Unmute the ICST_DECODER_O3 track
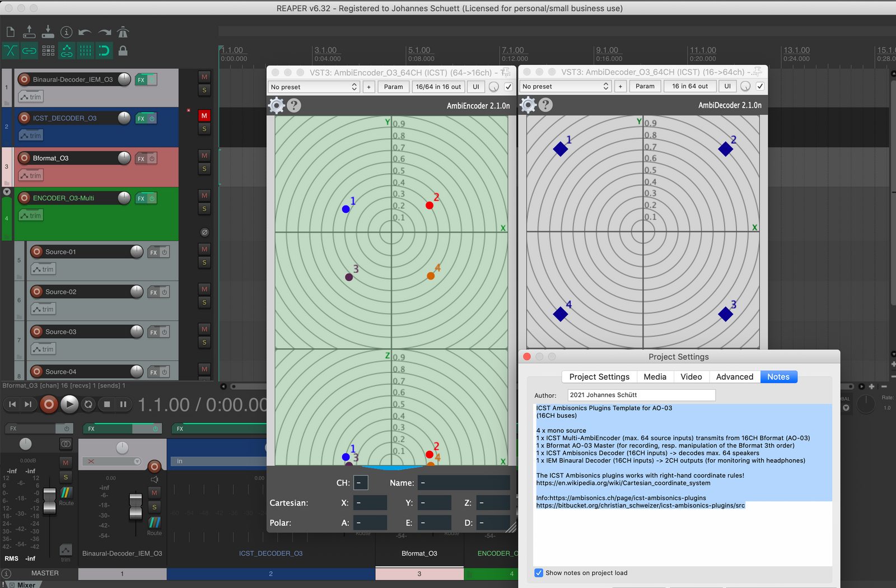Image resolution: width=896 pixels, height=588 pixels. tap(204, 115)
